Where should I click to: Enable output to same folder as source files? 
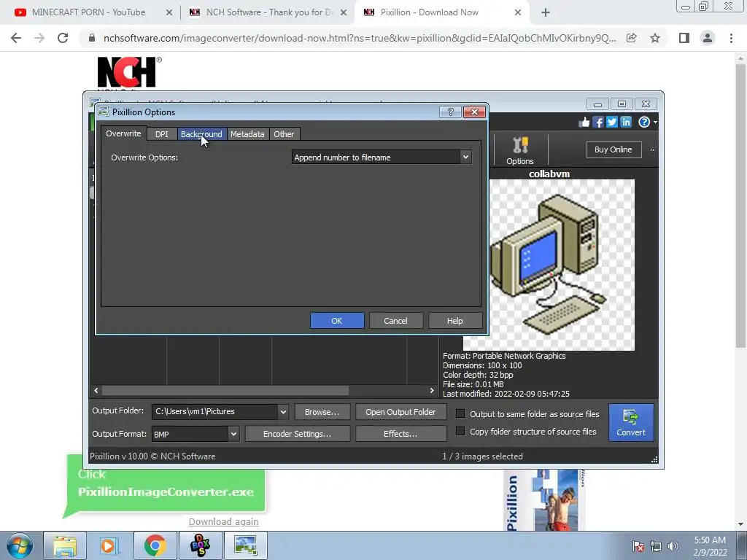460,413
